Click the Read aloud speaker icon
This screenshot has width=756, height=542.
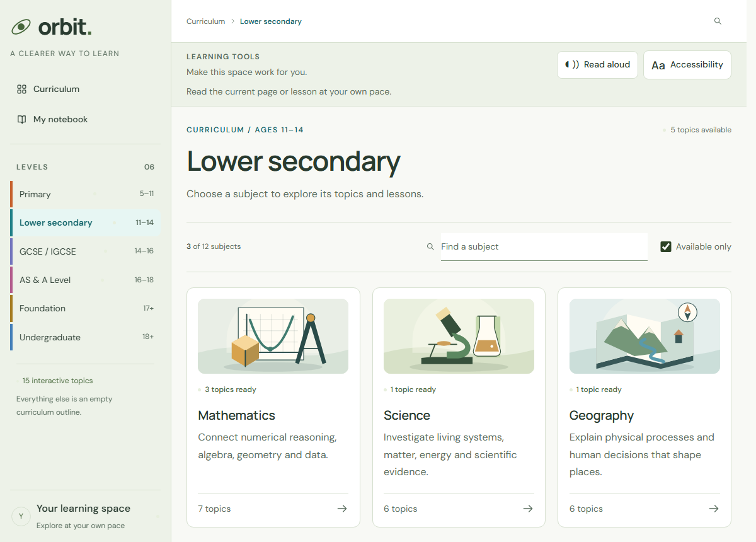tap(572, 64)
